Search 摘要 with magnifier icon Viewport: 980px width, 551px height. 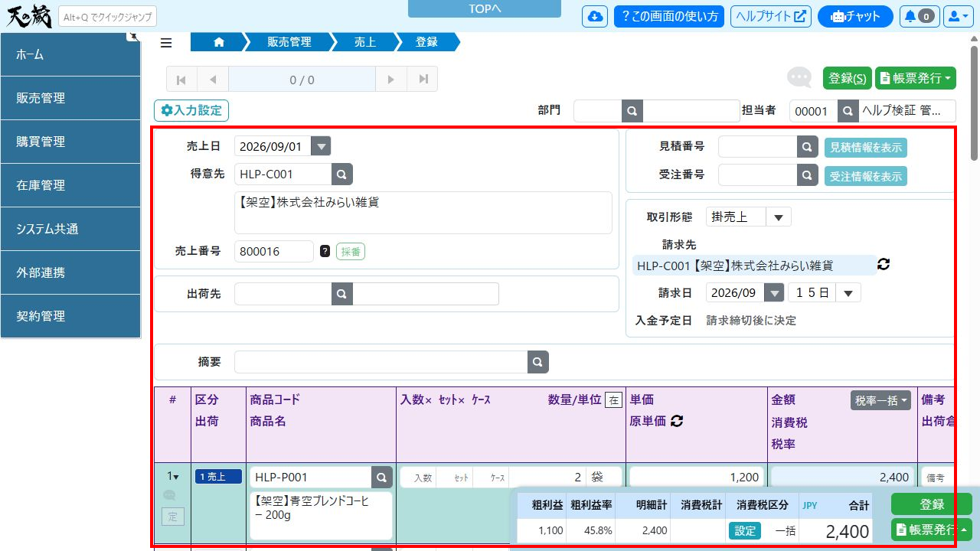point(538,362)
